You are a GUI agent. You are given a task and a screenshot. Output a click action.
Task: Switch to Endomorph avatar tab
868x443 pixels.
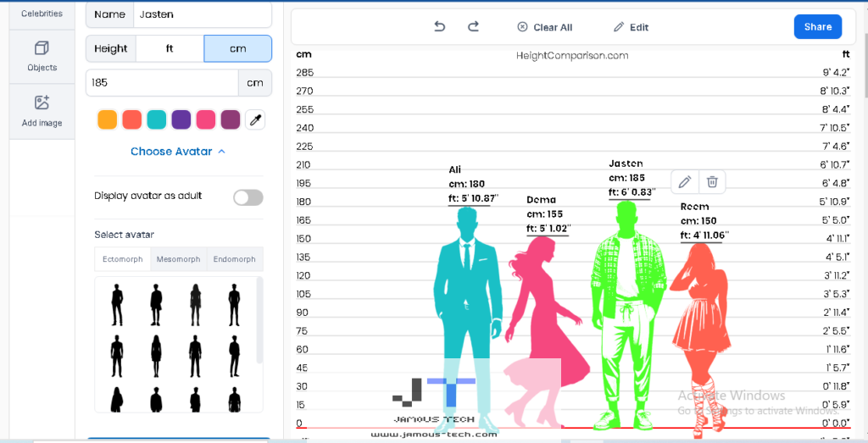pyautogui.click(x=235, y=259)
